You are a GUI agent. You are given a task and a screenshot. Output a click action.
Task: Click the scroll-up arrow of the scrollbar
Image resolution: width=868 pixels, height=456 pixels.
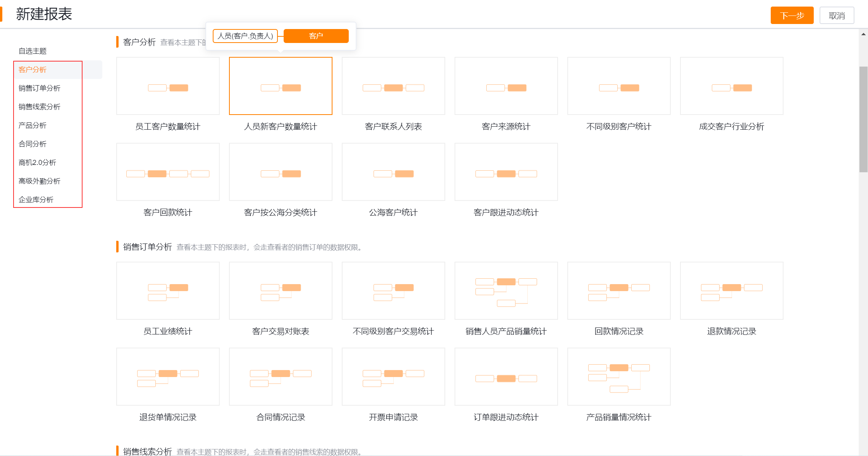tap(863, 34)
